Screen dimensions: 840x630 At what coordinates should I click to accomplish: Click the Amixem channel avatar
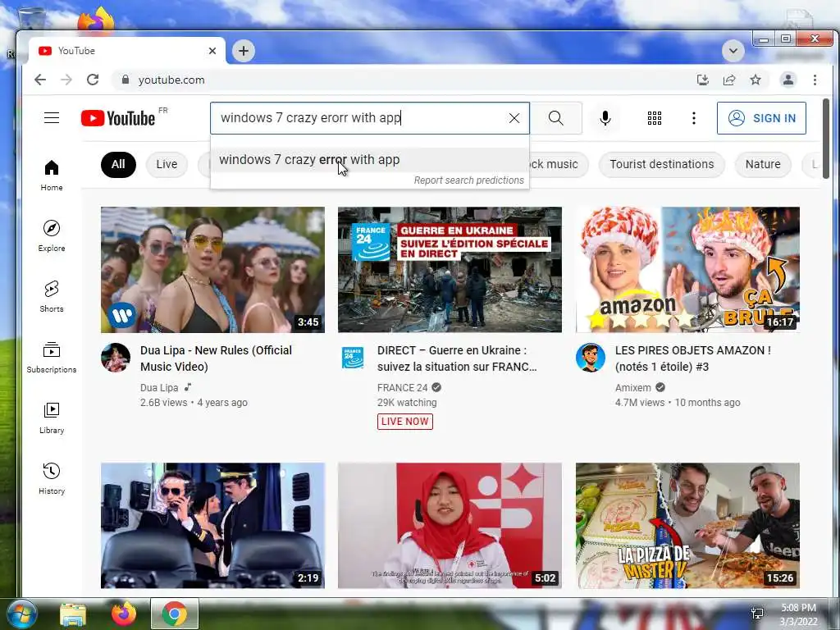[x=591, y=358]
